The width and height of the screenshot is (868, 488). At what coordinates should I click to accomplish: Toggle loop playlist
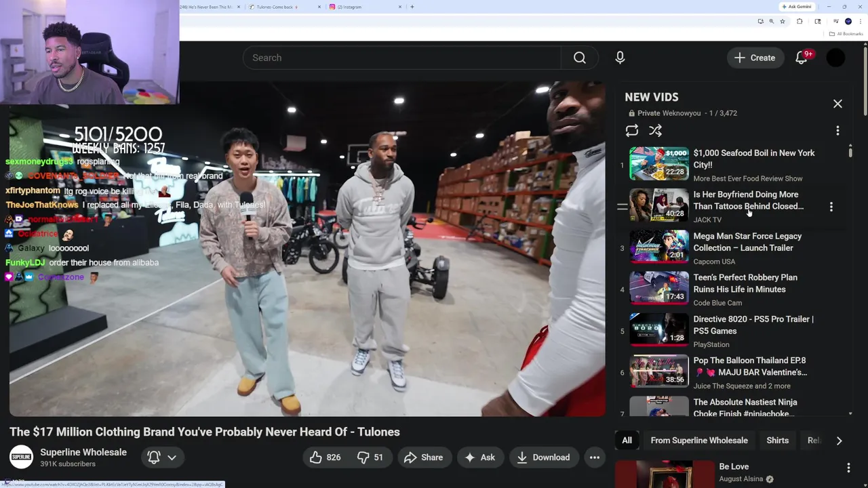pyautogui.click(x=632, y=130)
